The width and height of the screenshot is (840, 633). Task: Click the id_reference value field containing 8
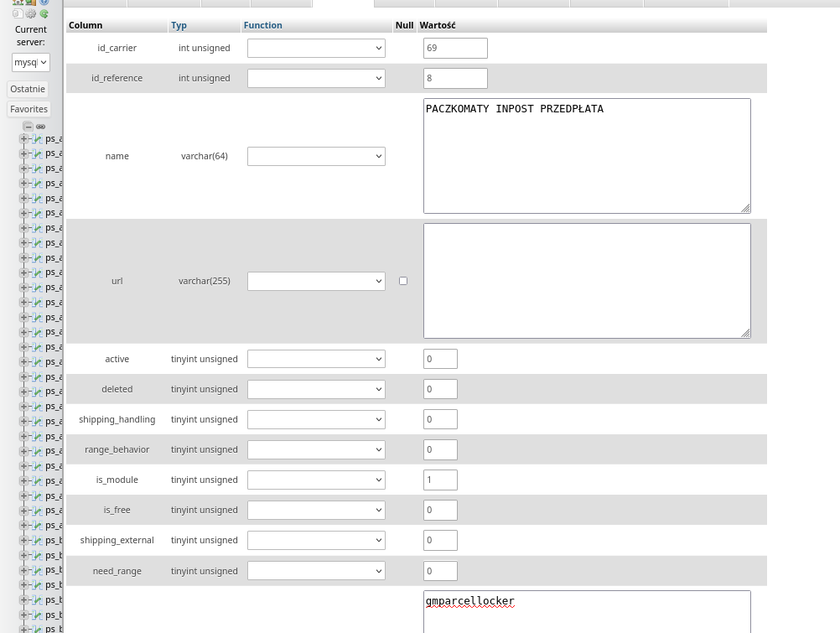pos(455,78)
